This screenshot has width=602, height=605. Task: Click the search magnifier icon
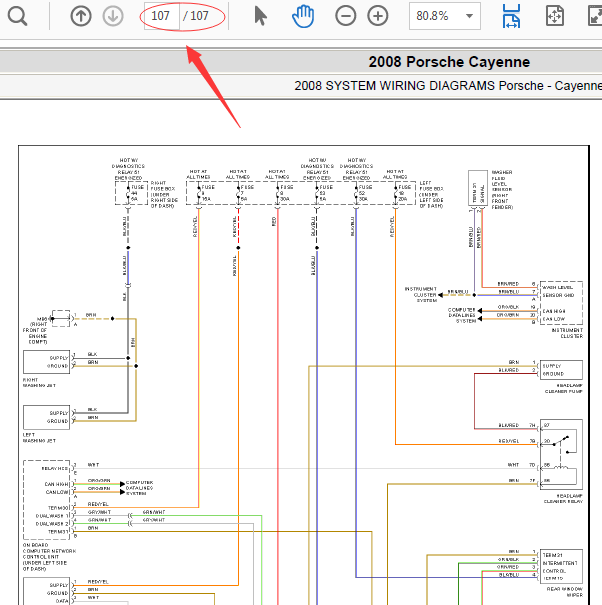point(17,17)
